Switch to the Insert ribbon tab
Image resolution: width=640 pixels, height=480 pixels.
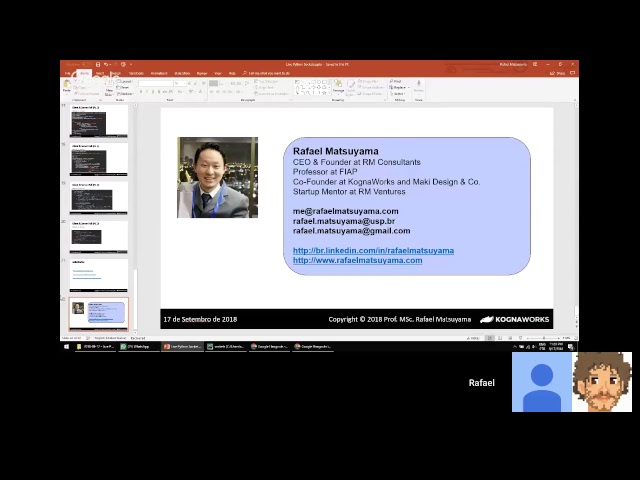pyautogui.click(x=100, y=73)
